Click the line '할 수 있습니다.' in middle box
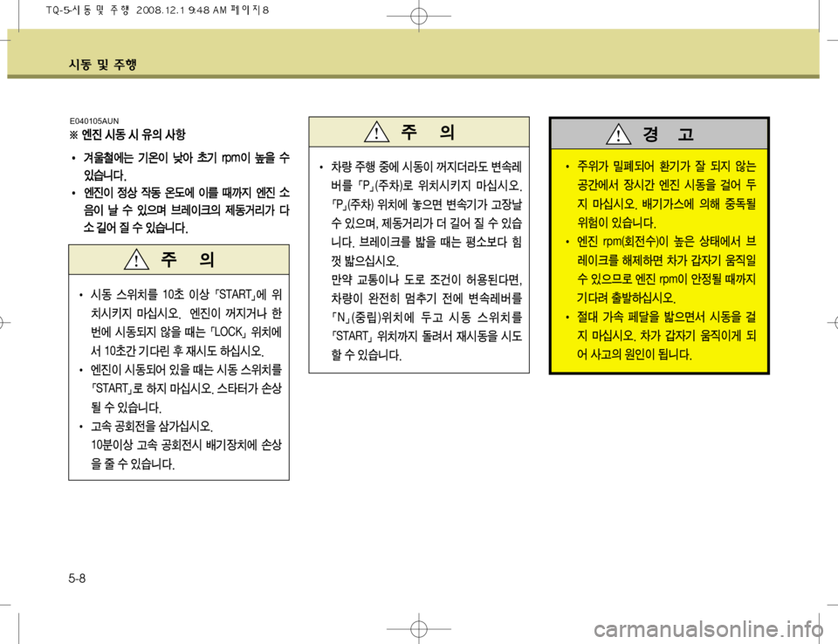Image resolution: width=838 pixels, height=644 pixels. coord(366,354)
